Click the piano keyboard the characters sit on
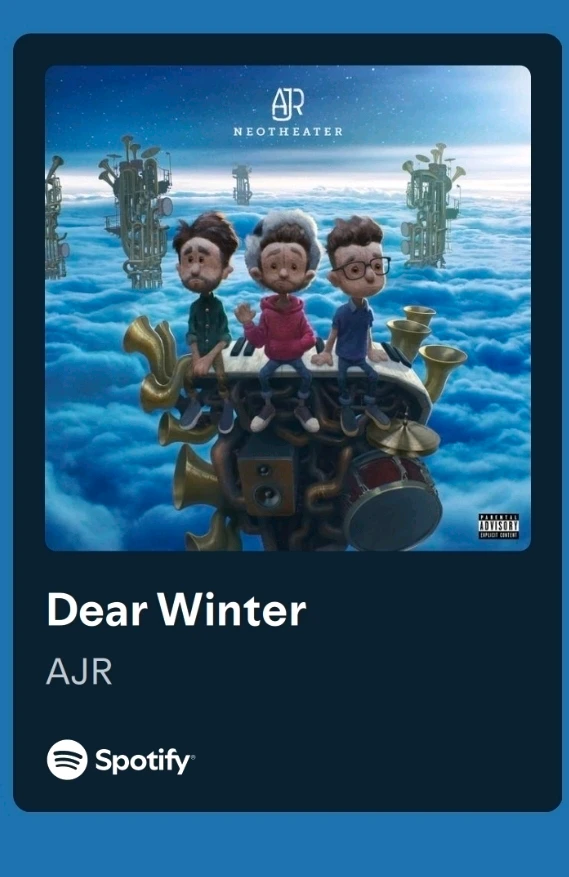 313,366
